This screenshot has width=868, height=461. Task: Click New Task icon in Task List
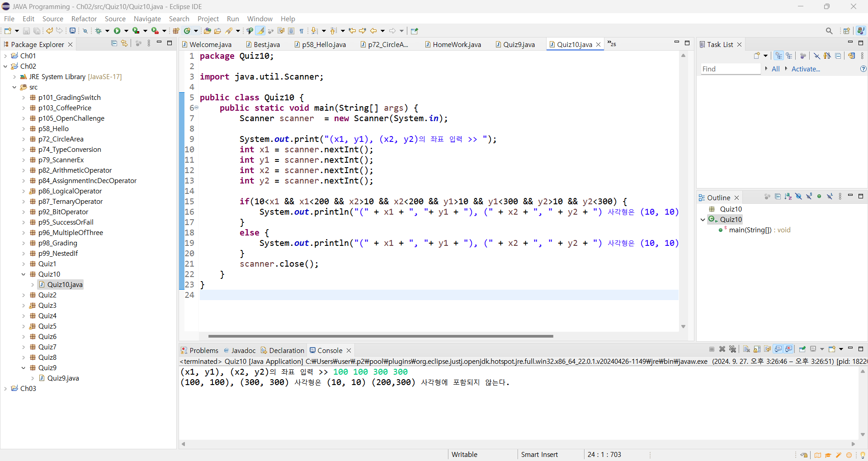tap(757, 56)
